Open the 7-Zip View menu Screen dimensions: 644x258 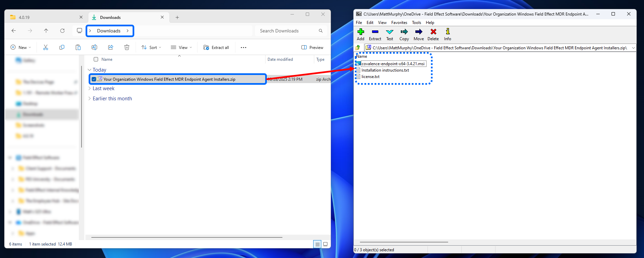(382, 23)
